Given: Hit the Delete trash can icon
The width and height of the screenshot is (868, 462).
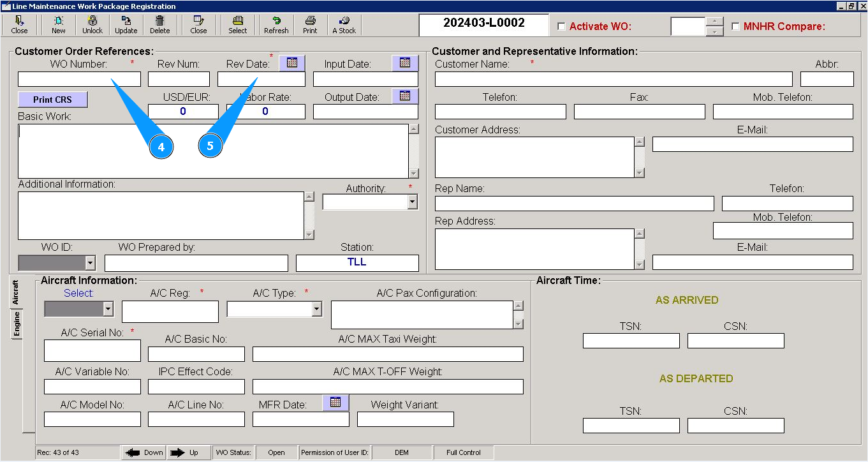Looking at the screenshot, I should tap(159, 24).
